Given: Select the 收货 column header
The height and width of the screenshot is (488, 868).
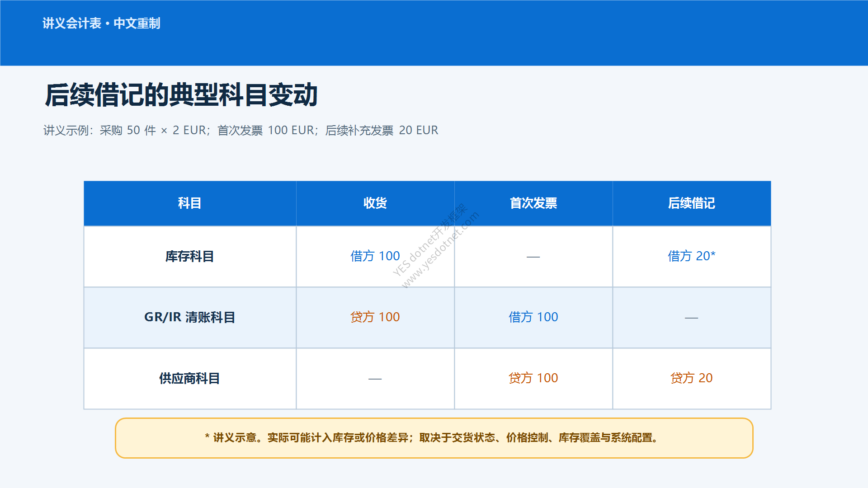Looking at the screenshot, I should 375,203.
